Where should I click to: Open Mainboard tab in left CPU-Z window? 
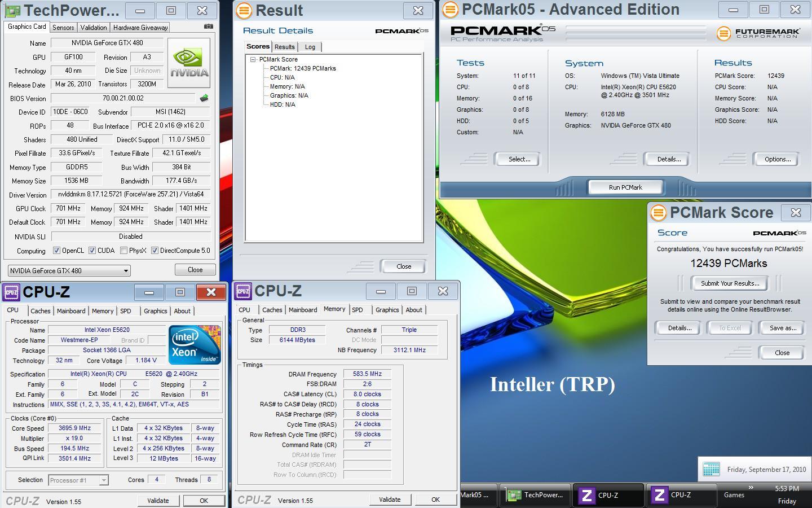pos(71,311)
